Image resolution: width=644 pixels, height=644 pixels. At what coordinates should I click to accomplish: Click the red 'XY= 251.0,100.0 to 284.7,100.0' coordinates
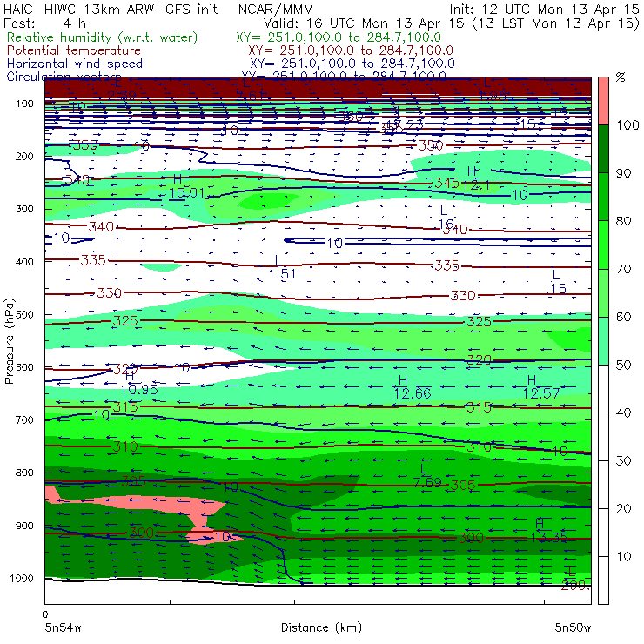(x=351, y=50)
